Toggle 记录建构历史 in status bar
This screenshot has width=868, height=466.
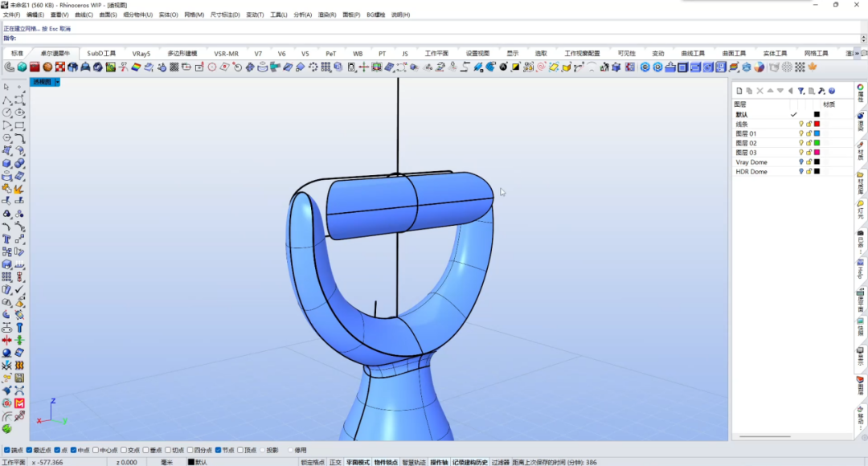pyautogui.click(x=470, y=462)
